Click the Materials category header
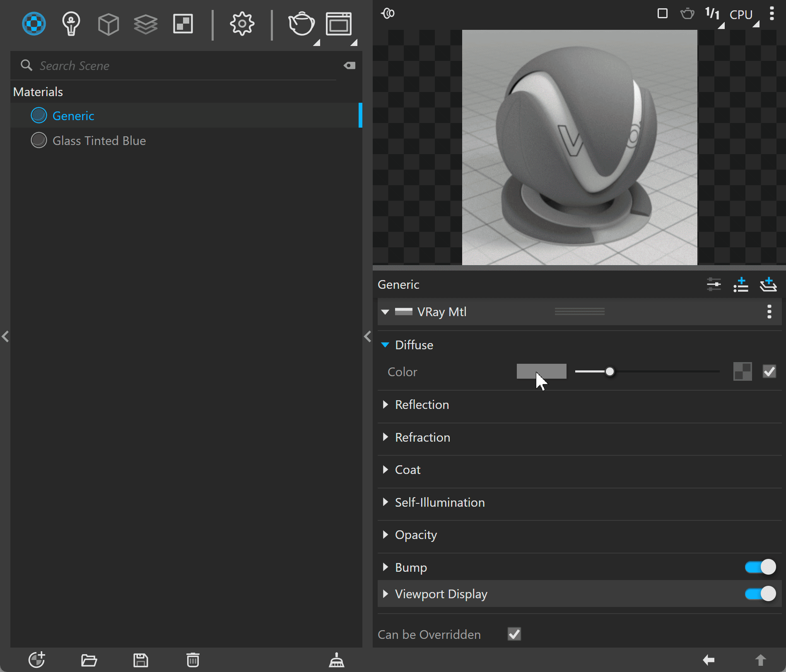Screen dimensions: 786x672 [38, 92]
